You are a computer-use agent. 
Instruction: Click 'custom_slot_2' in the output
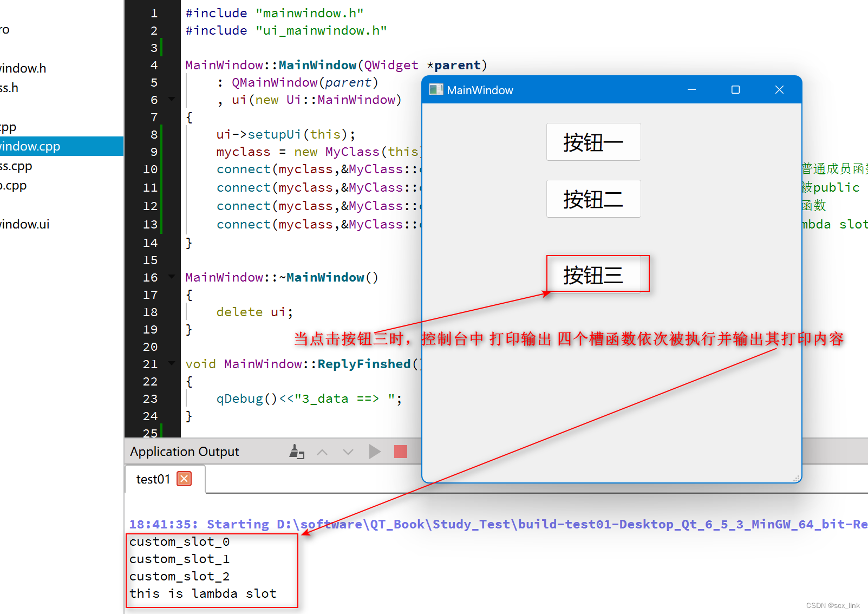pyautogui.click(x=179, y=576)
